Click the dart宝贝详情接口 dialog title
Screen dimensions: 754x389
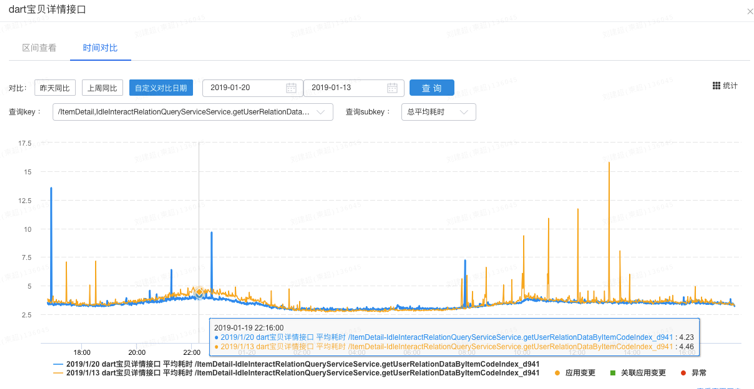47,10
